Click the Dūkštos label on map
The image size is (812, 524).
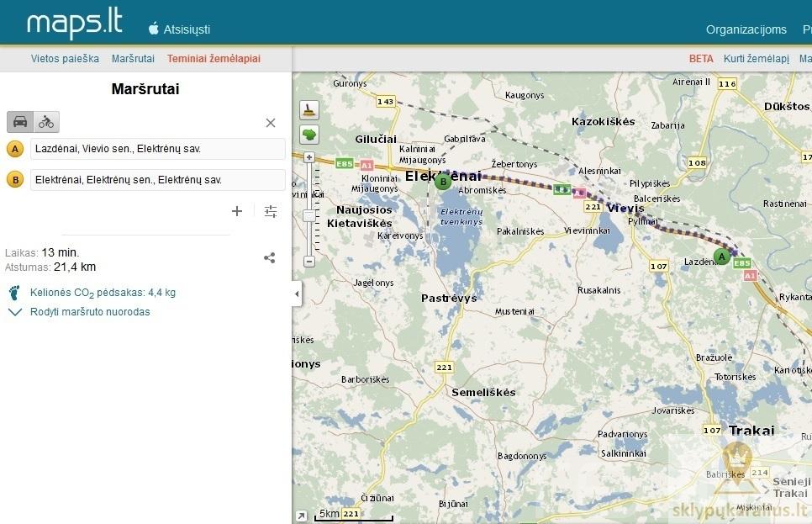pyautogui.click(x=787, y=106)
